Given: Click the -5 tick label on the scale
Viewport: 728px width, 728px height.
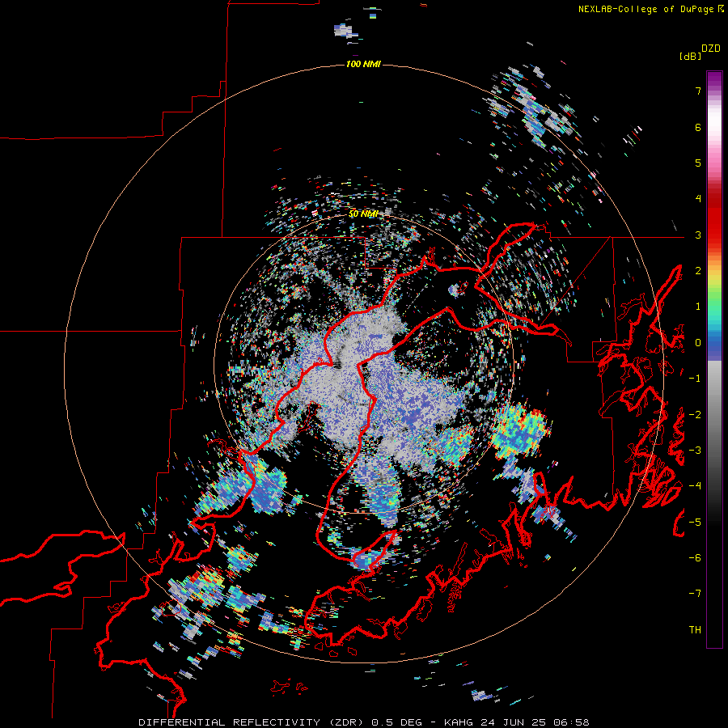Looking at the screenshot, I should point(695,522).
